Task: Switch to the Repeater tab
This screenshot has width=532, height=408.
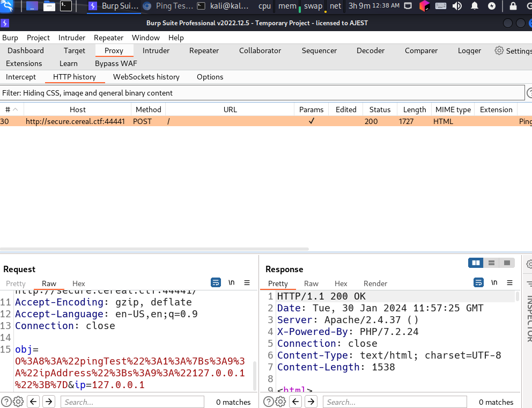Action: pyautogui.click(x=204, y=50)
